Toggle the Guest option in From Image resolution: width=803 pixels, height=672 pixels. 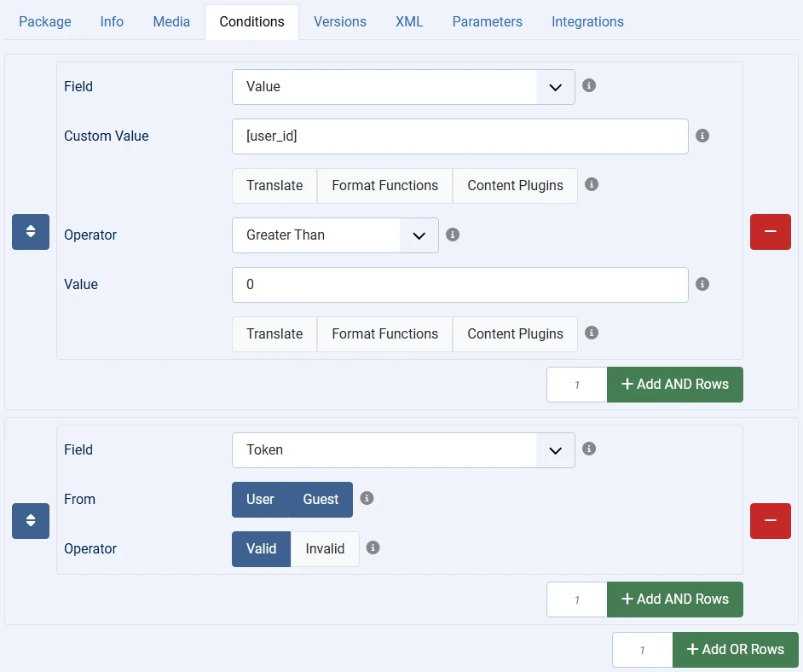321,500
